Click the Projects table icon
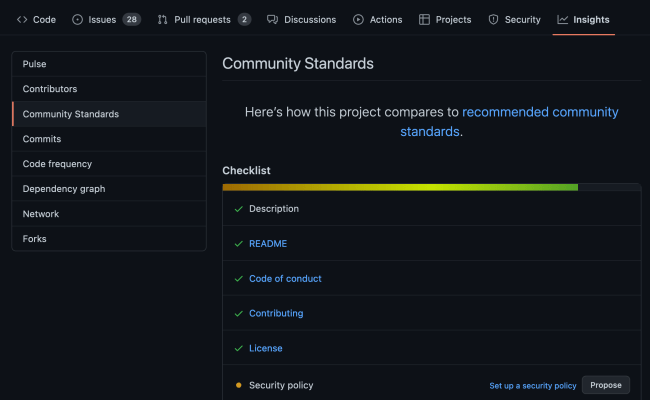The height and width of the screenshot is (400, 650). point(424,19)
